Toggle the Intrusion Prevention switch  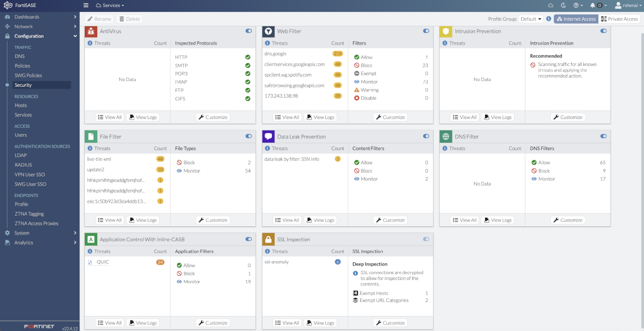pyautogui.click(x=604, y=31)
